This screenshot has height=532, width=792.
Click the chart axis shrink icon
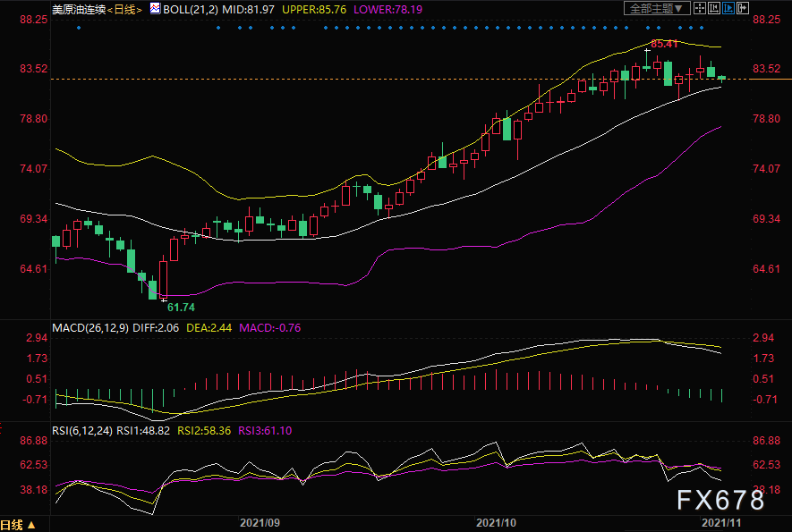pos(714,8)
